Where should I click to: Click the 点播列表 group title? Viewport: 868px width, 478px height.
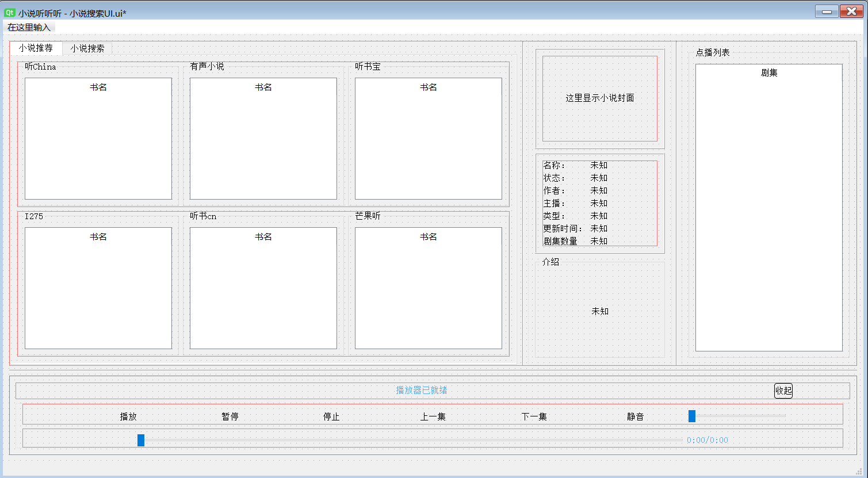(713, 52)
